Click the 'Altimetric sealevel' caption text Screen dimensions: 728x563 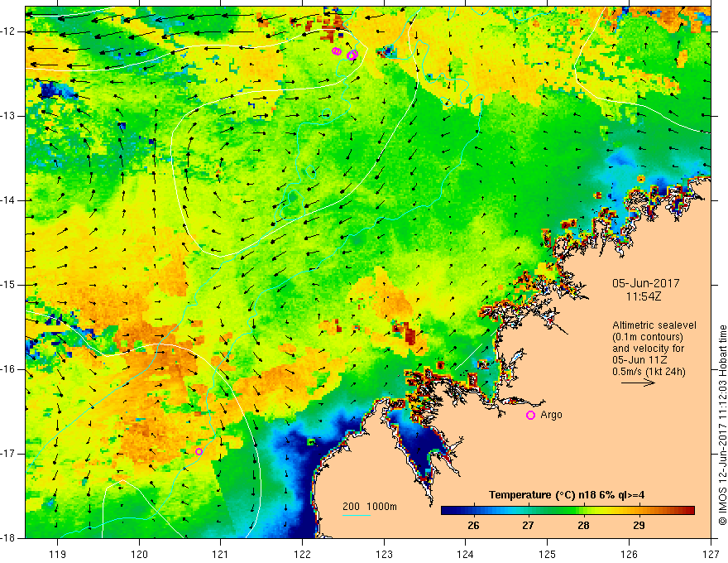tap(654, 325)
